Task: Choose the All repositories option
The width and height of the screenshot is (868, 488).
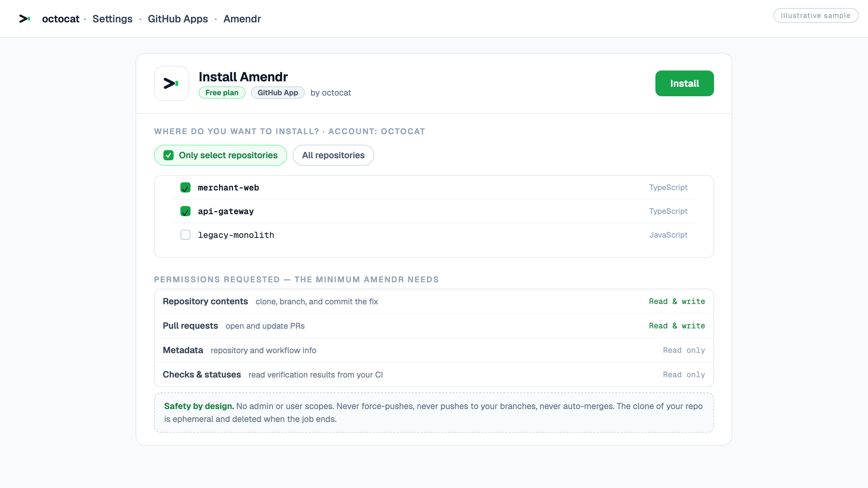Action: point(333,155)
